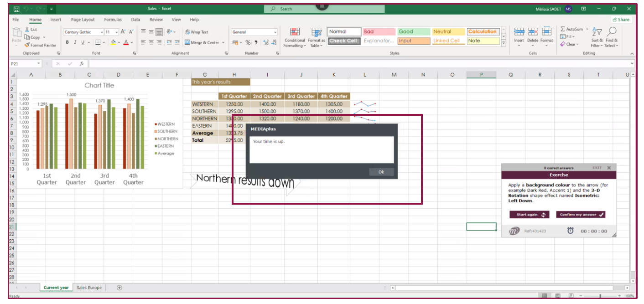
Task: Activate the Format Painter tool
Action: 41,45
